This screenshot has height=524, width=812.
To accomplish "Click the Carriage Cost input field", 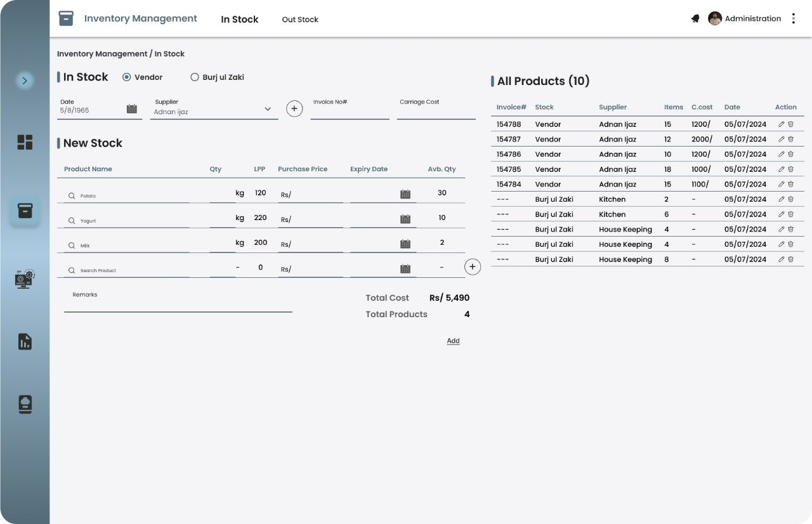I will [x=436, y=108].
